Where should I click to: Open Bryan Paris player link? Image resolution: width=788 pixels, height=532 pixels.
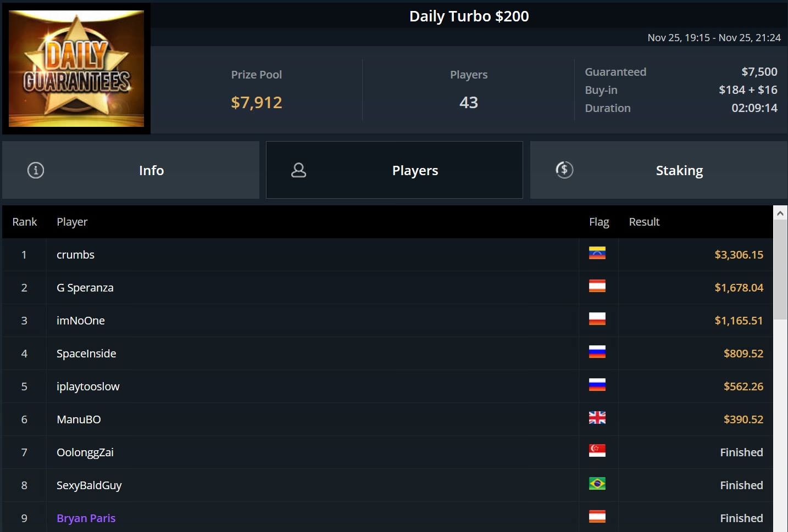(86, 518)
